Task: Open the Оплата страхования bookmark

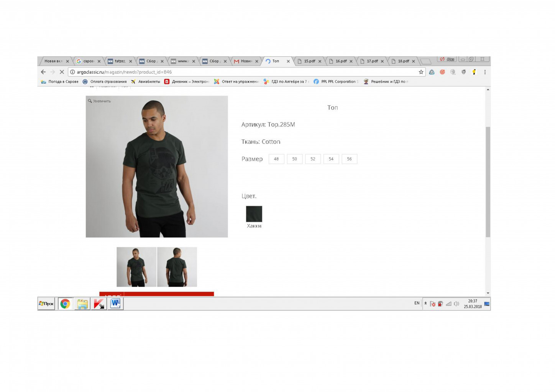Action: pyautogui.click(x=105, y=82)
